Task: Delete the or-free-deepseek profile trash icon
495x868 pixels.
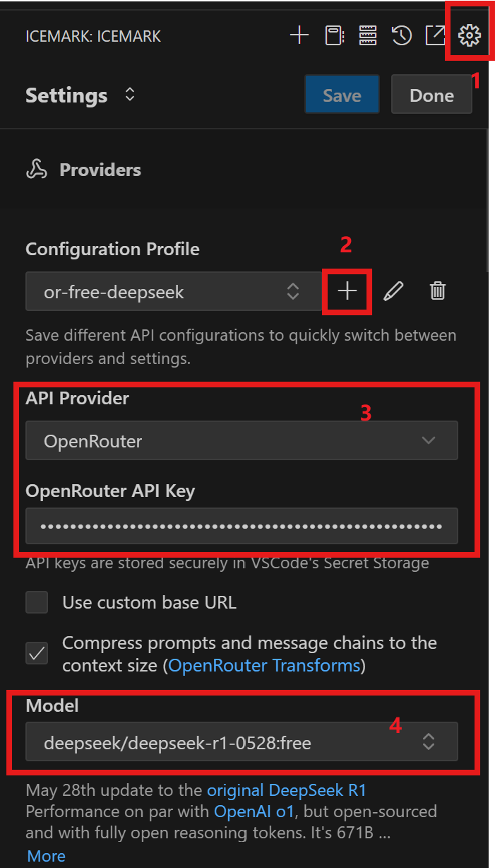Action: click(x=438, y=291)
